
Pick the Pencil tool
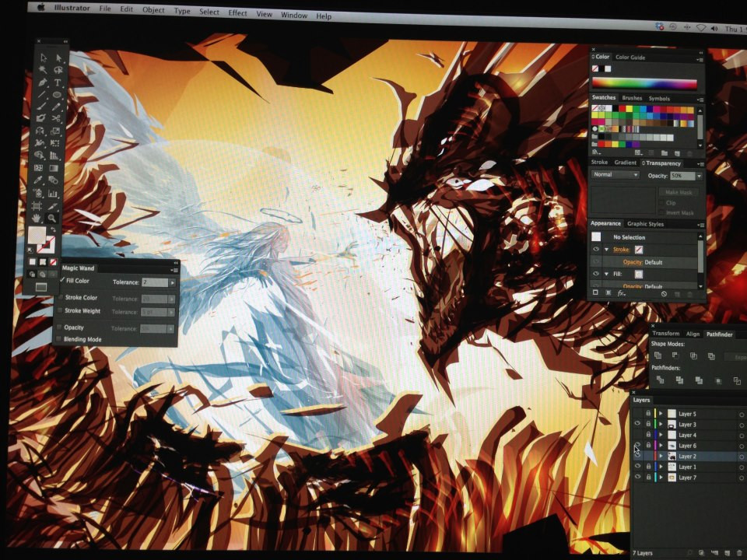(57, 107)
